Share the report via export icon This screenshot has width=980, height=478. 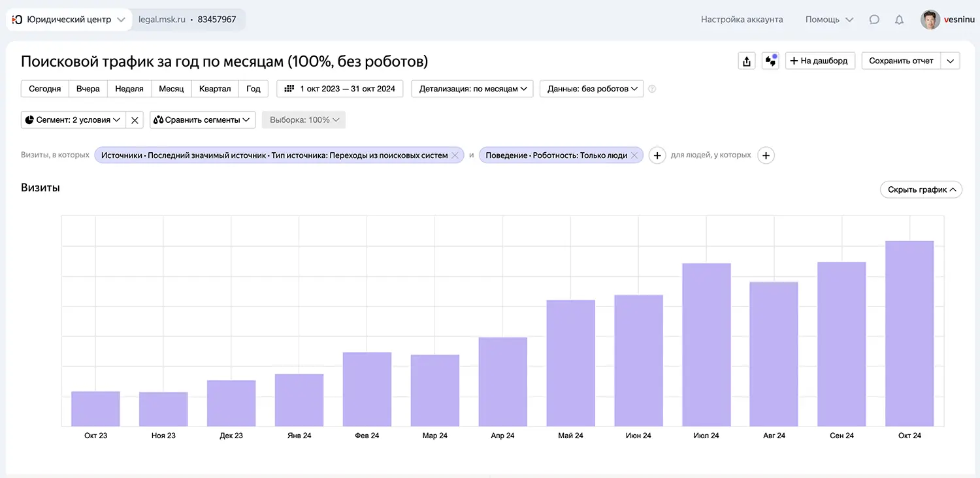[747, 60]
